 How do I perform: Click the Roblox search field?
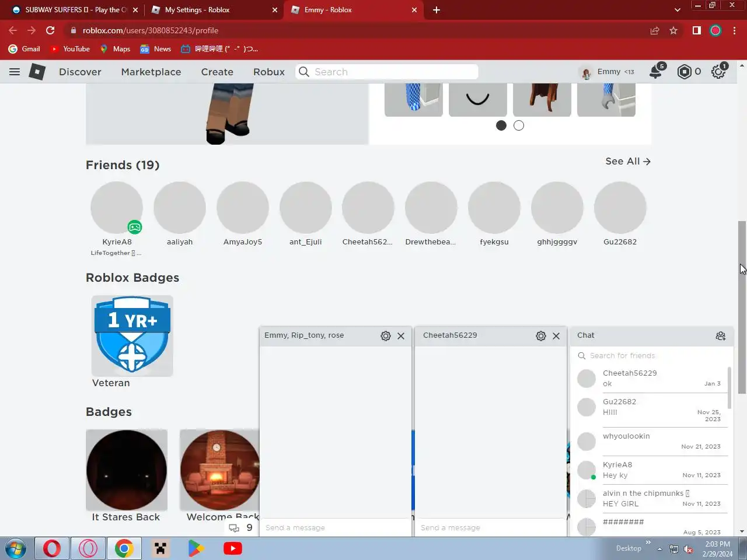(386, 72)
